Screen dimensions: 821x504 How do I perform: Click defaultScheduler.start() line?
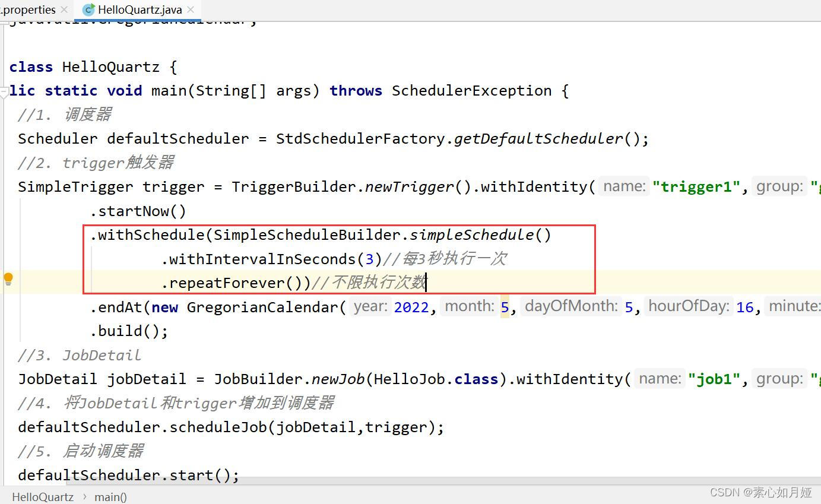coord(129,475)
